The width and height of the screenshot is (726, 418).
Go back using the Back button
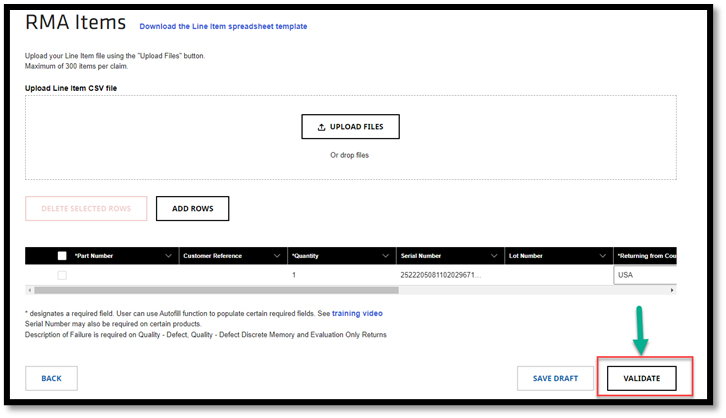[51, 378]
